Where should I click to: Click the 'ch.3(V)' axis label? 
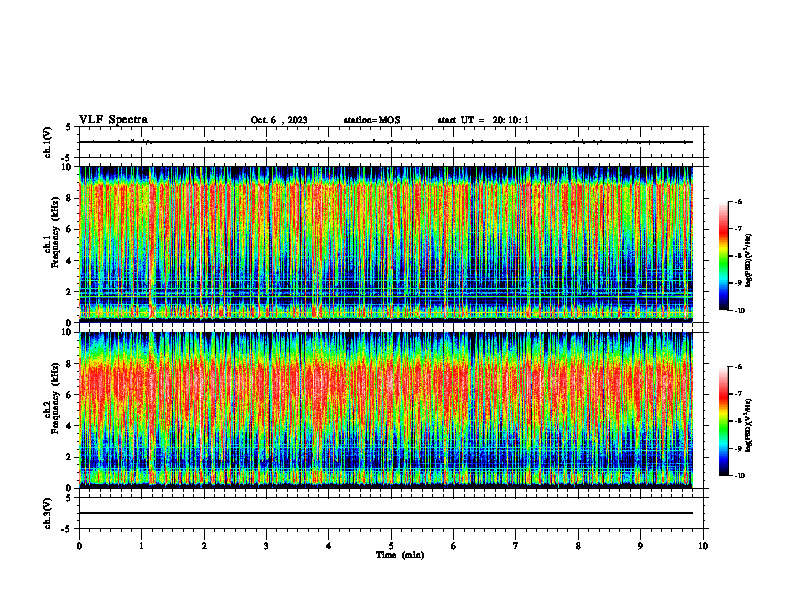tap(48, 513)
